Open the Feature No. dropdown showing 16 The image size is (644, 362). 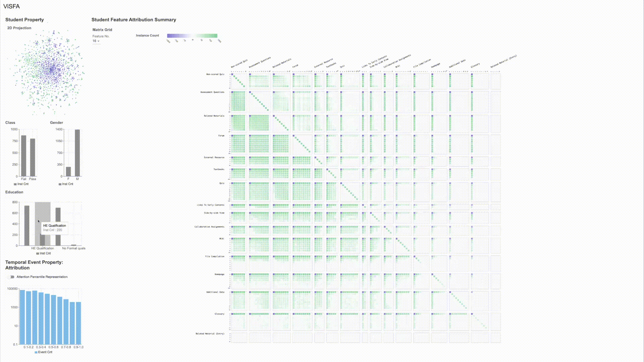tap(96, 41)
